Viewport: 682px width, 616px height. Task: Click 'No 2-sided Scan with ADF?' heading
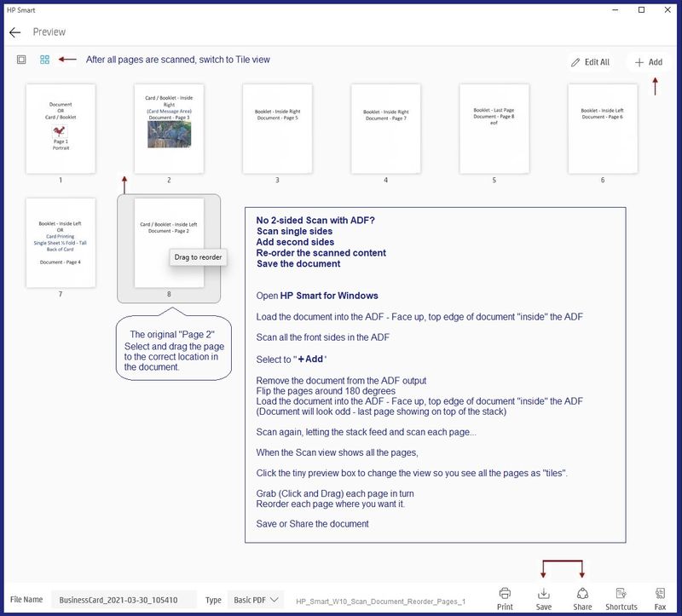point(315,221)
